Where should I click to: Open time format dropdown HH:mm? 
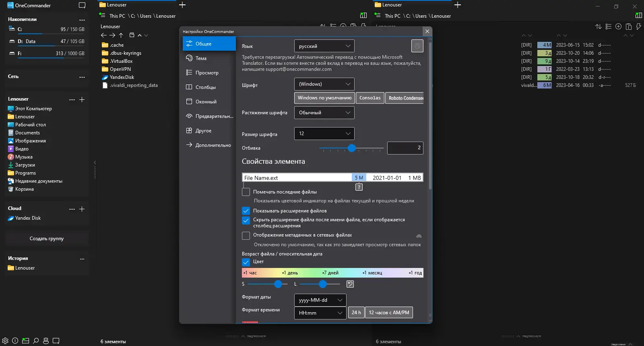pos(320,313)
